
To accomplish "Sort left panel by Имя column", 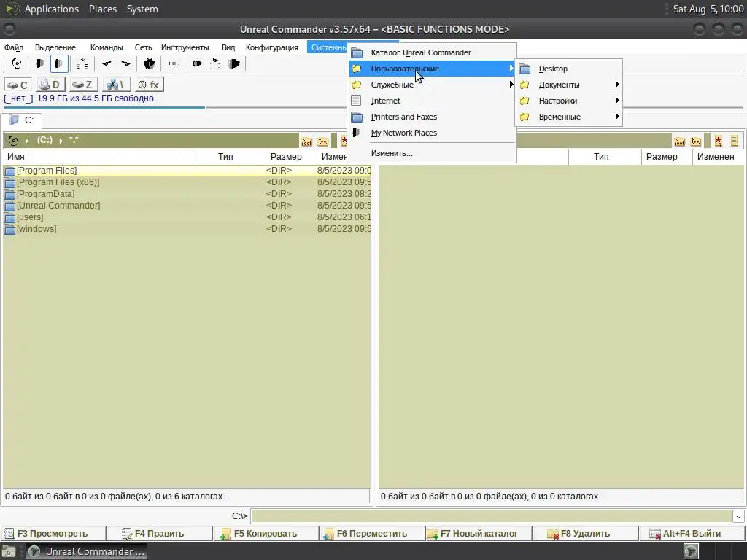I will (x=98, y=157).
